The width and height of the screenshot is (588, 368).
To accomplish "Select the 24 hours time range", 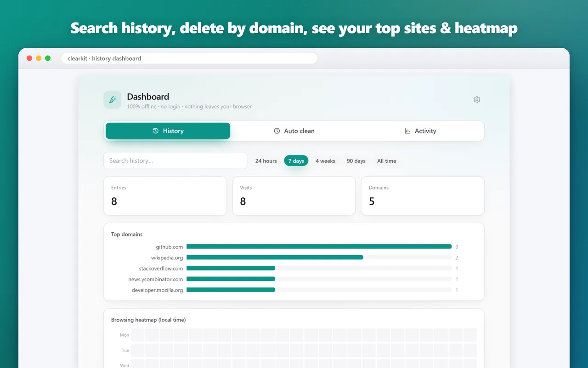I will [266, 161].
